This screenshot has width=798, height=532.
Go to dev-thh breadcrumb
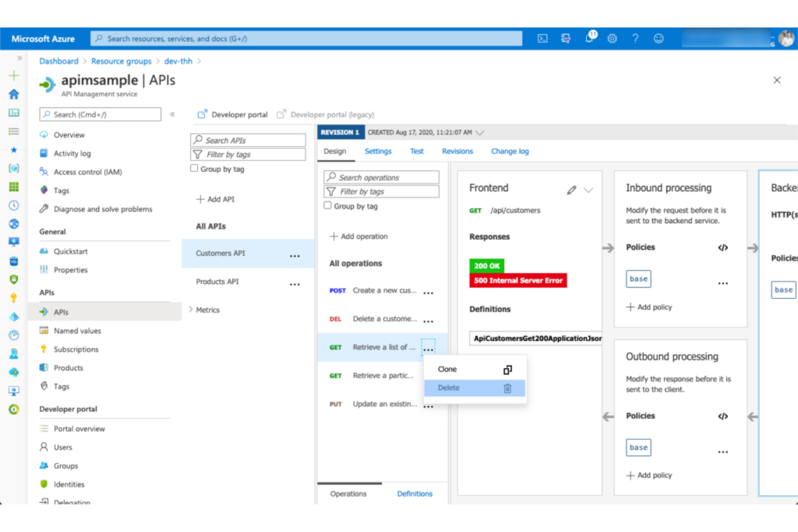click(x=178, y=61)
